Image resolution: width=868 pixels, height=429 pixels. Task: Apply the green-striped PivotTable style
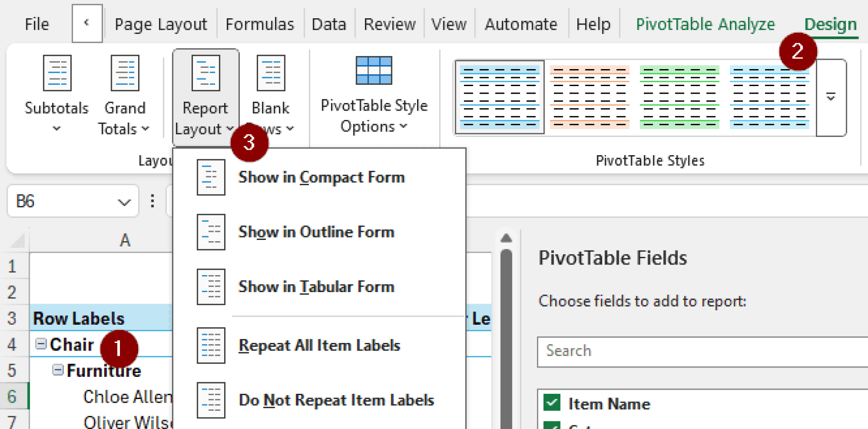(679, 97)
